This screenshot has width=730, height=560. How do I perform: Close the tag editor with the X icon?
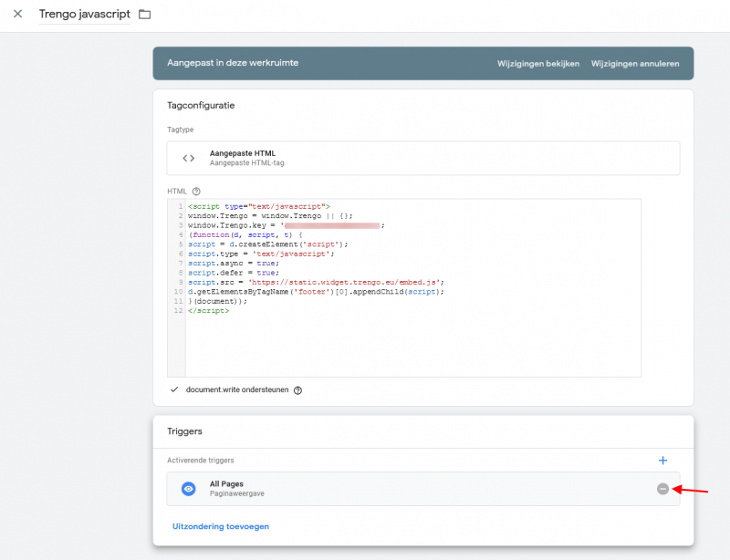pos(17,14)
